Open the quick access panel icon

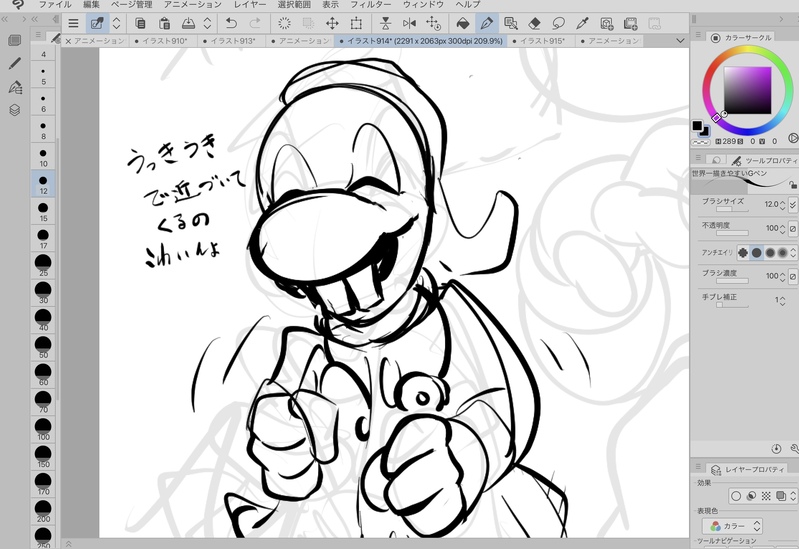coord(15,40)
